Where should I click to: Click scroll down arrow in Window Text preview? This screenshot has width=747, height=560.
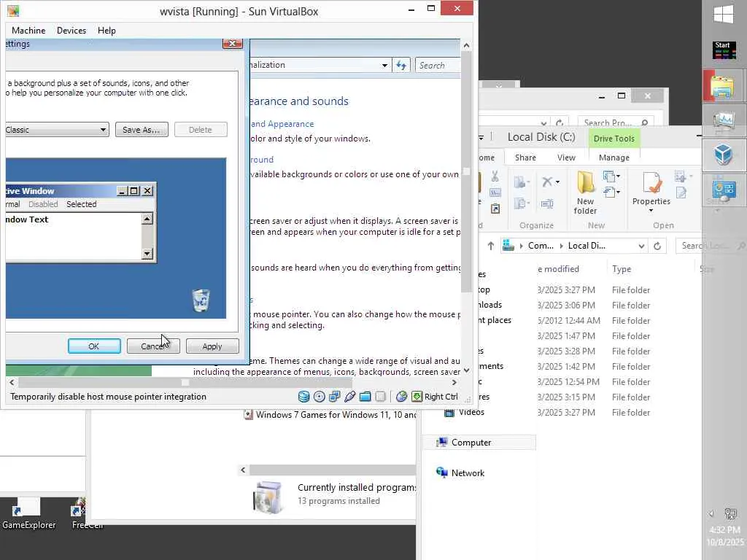click(x=147, y=254)
